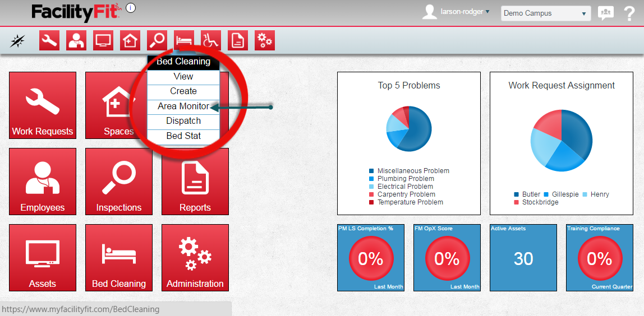Click the compass icon at toolbar left
The height and width of the screenshot is (316, 644).
click(18, 40)
